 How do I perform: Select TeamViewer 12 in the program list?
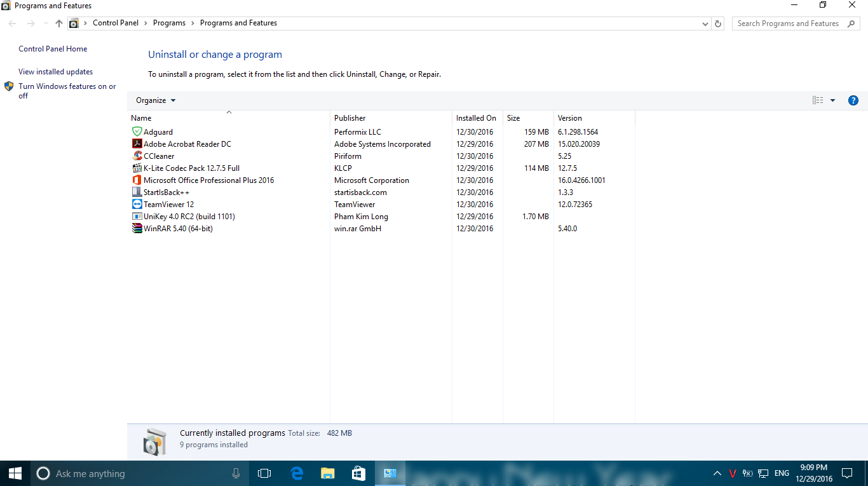168,205
